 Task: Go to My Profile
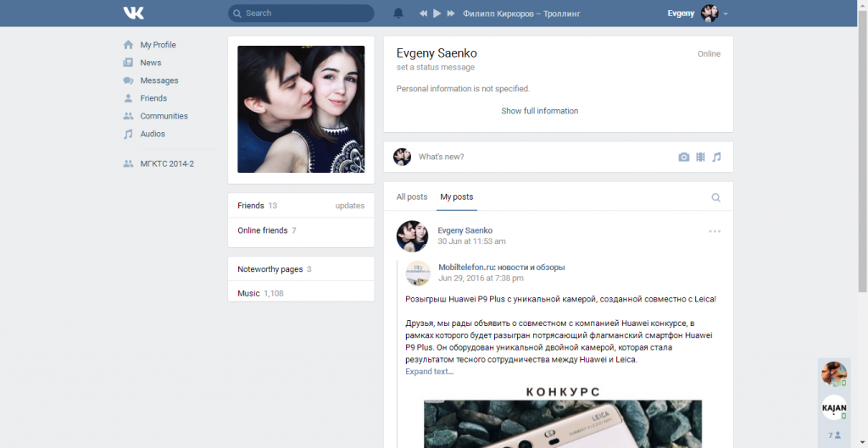[158, 45]
